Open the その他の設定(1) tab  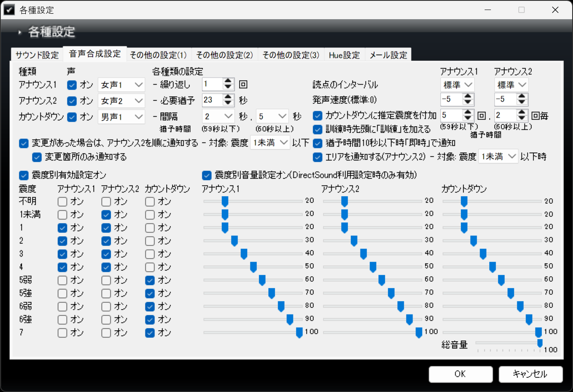(x=158, y=55)
